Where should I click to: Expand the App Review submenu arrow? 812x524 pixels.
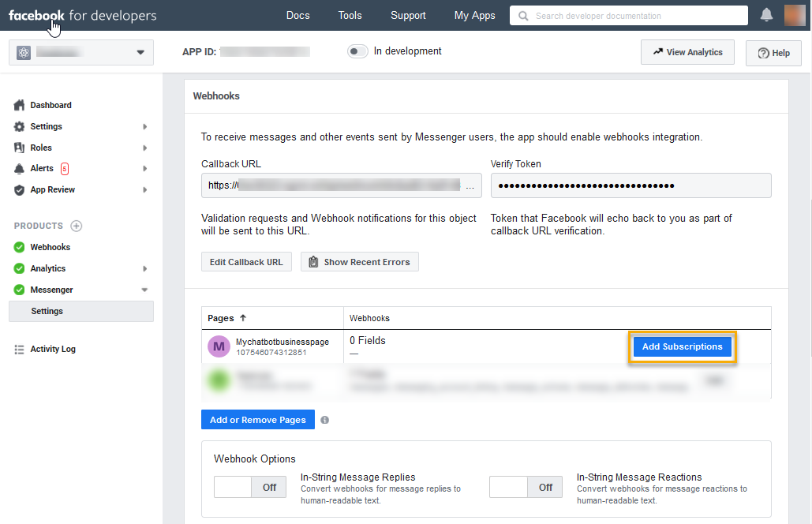145,190
